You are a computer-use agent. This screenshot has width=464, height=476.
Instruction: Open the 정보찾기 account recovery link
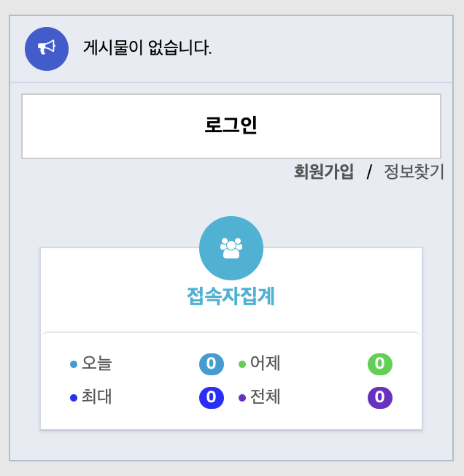(x=414, y=172)
